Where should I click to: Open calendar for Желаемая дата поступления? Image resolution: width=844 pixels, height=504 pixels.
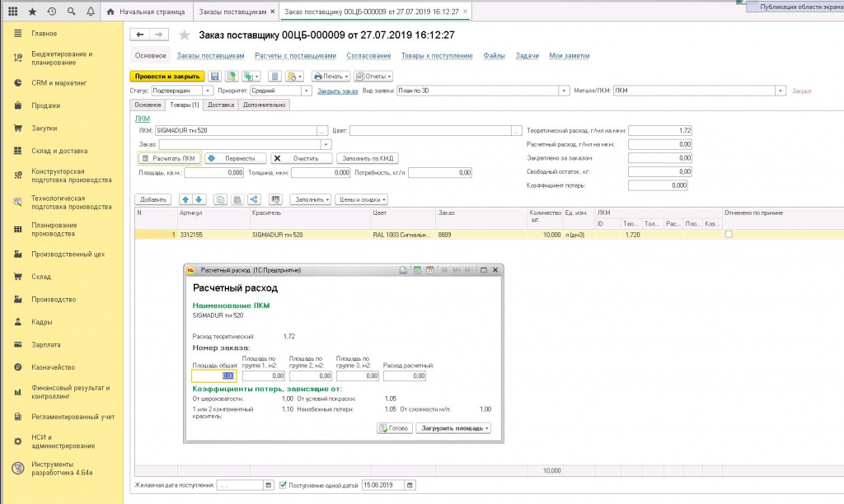point(269,485)
